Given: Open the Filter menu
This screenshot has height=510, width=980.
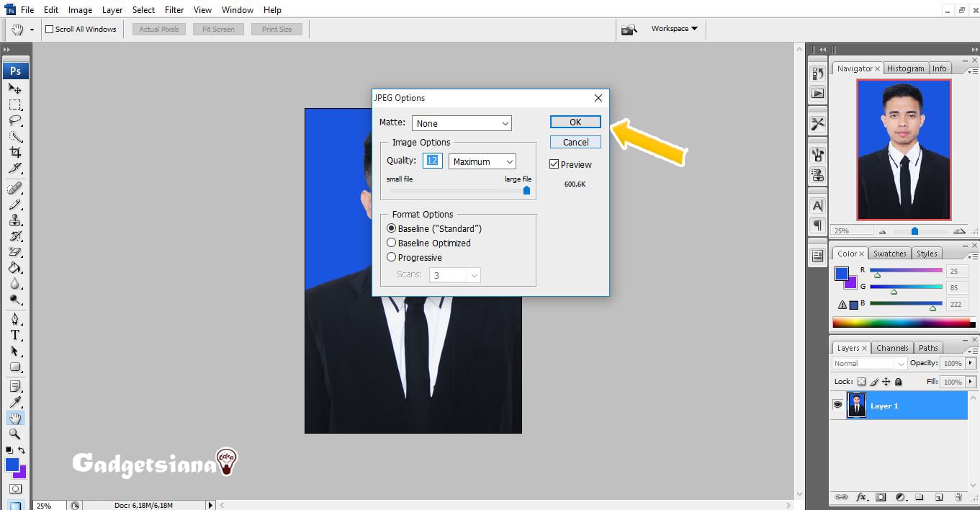Looking at the screenshot, I should point(174,10).
